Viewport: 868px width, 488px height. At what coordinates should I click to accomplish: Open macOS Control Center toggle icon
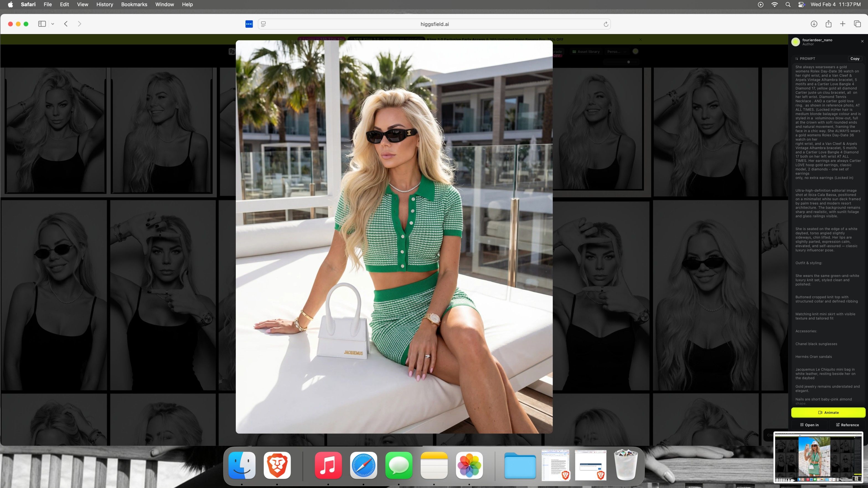[x=801, y=4]
